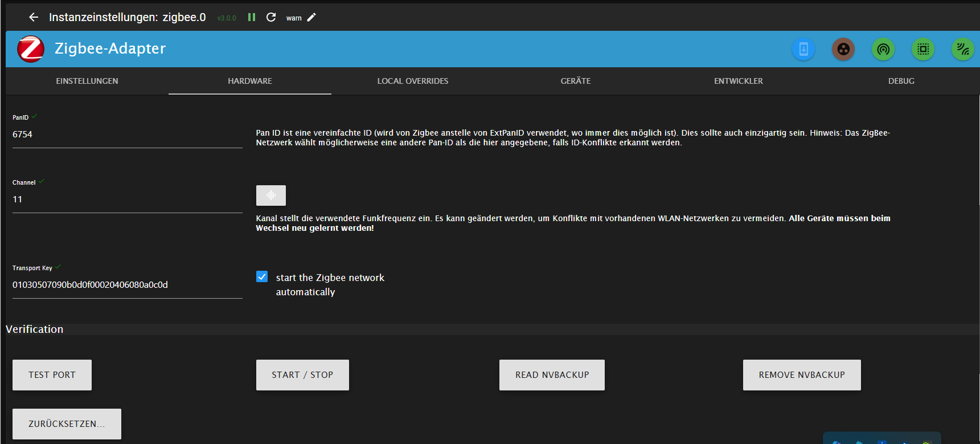Open the channel scan waveform button
The image size is (980, 444).
point(271,195)
